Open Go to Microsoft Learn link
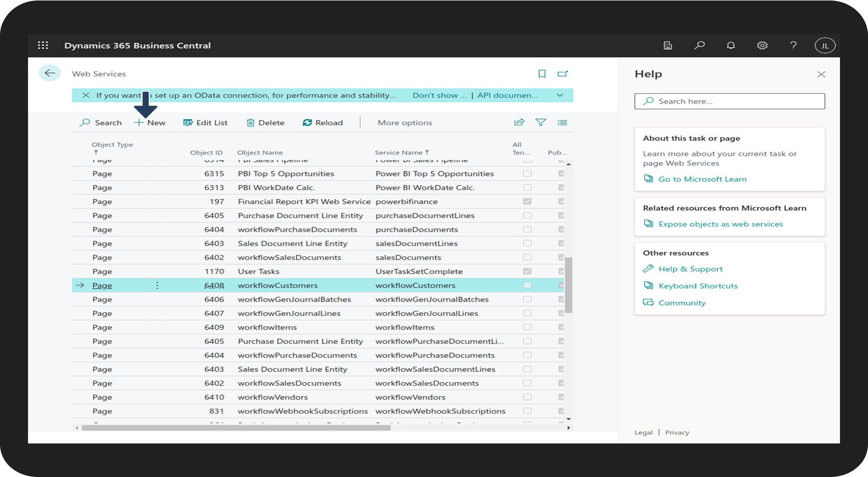 click(x=702, y=179)
